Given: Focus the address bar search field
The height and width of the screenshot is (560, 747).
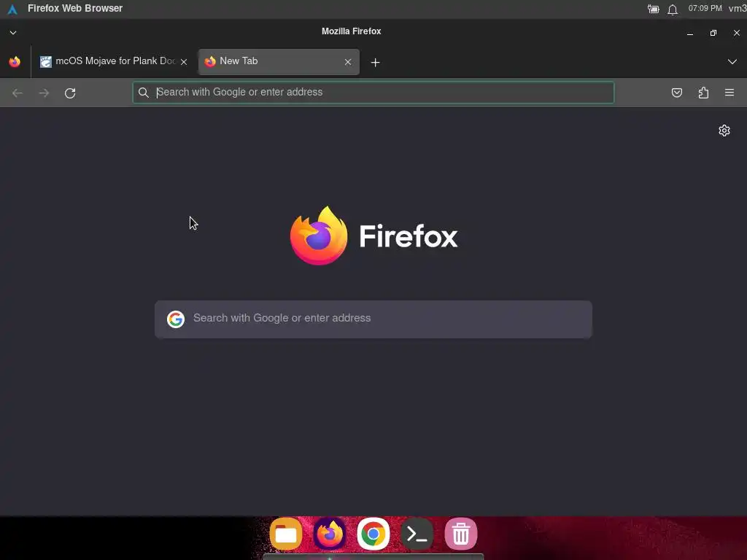Looking at the screenshot, I should (x=373, y=93).
